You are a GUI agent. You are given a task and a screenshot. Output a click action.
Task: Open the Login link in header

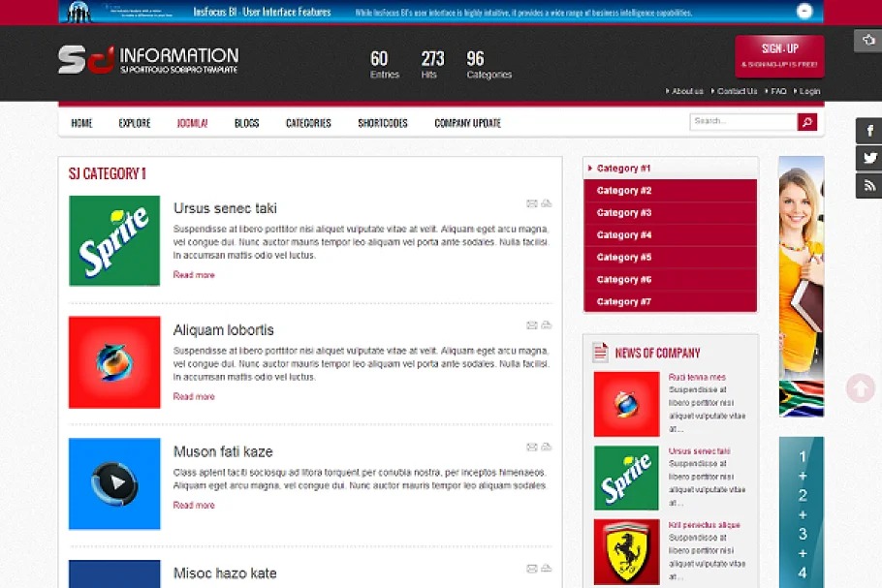pyautogui.click(x=809, y=91)
